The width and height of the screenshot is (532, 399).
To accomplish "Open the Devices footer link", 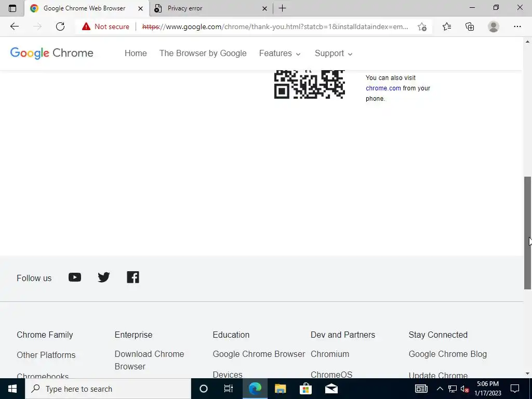I will (228, 374).
